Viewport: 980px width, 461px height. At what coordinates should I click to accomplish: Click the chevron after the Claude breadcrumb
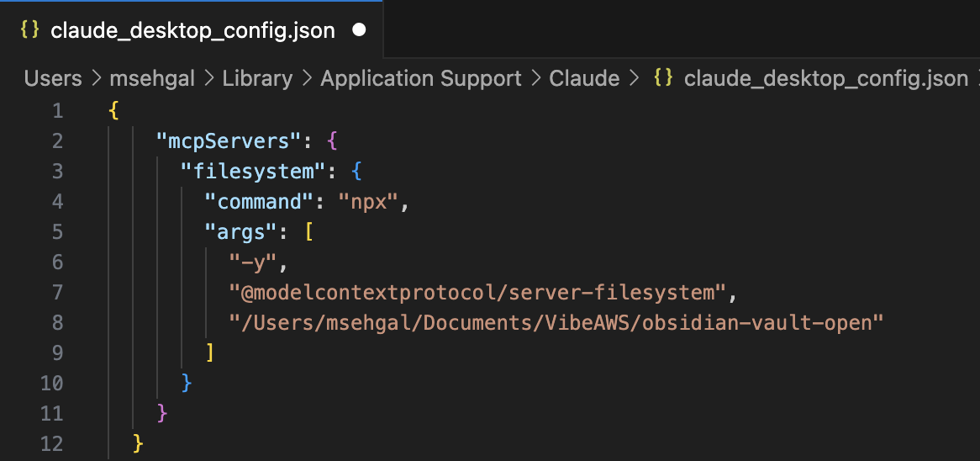[x=635, y=79]
